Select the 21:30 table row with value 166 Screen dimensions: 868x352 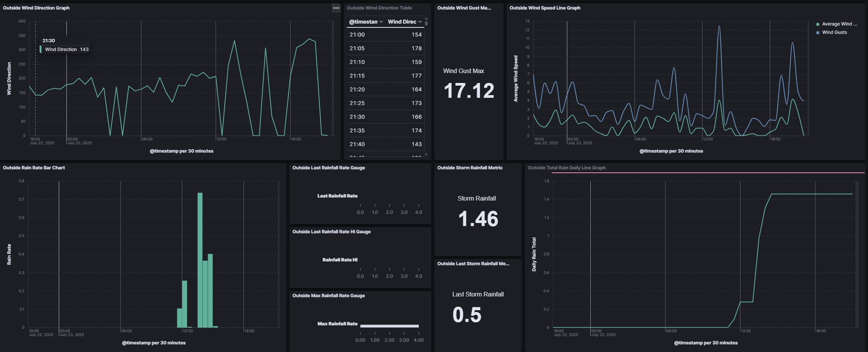tap(385, 117)
